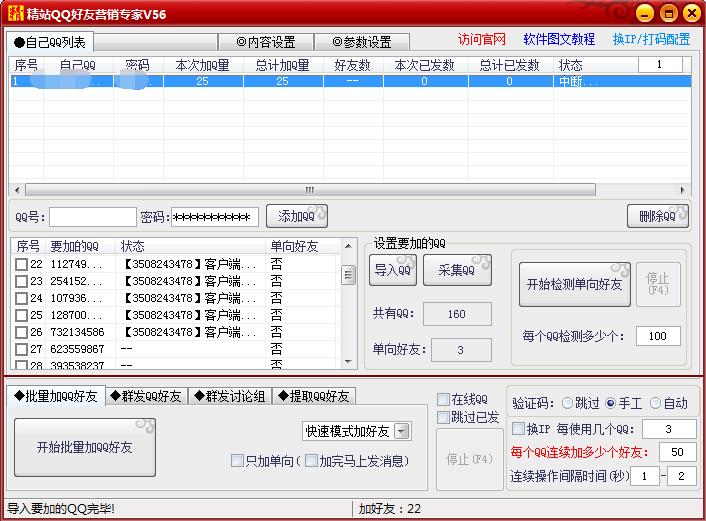Click the status text 加好友：22
The image size is (706, 521).
pyautogui.click(x=389, y=509)
